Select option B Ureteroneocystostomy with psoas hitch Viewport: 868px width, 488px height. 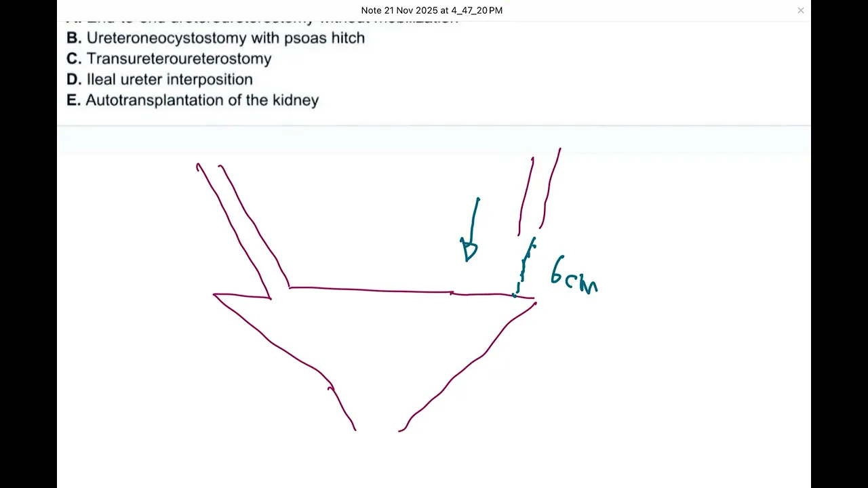(x=225, y=38)
